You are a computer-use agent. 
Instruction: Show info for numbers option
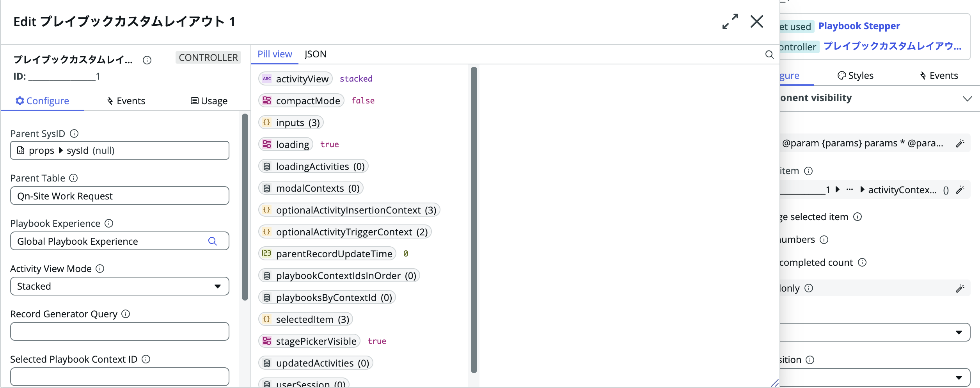coord(824,240)
